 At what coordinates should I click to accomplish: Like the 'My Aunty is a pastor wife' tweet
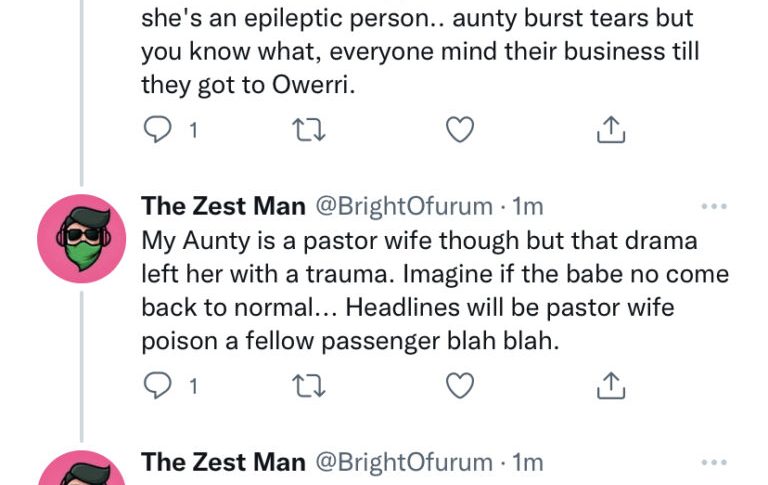point(458,385)
